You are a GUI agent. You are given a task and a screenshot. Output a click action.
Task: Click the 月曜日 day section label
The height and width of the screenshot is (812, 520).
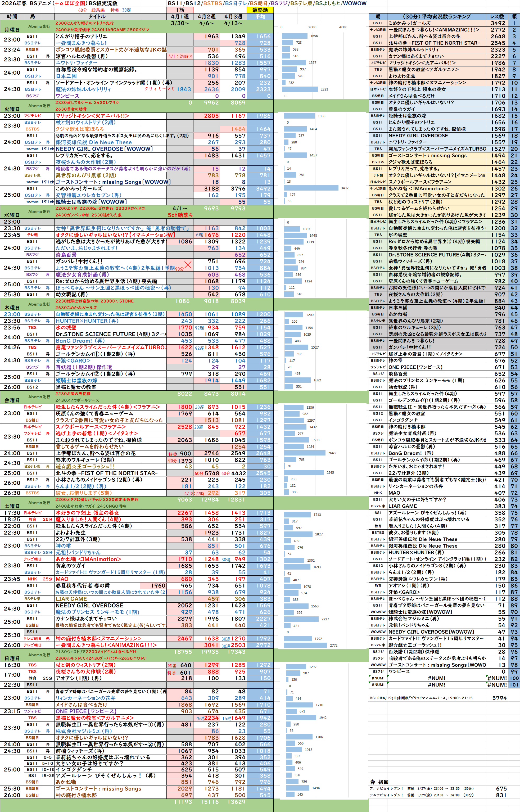click(12, 30)
